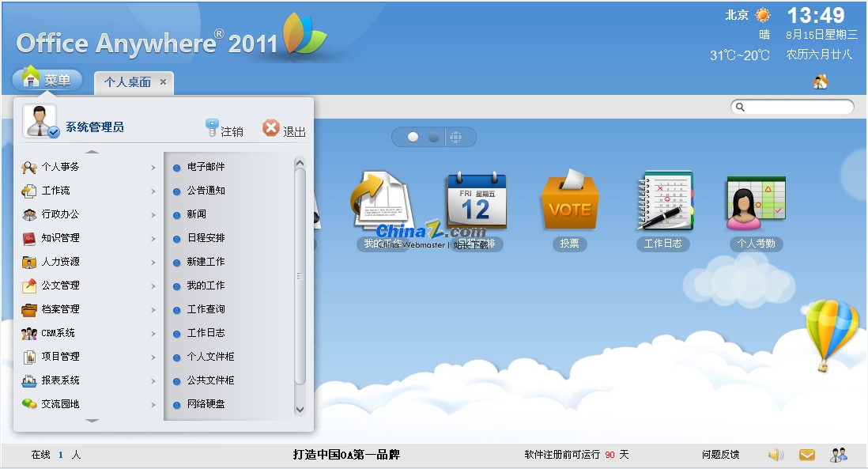868x469 pixels.
Task: Click the 注销 logout icon
Action: pyautogui.click(x=211, y=128)
